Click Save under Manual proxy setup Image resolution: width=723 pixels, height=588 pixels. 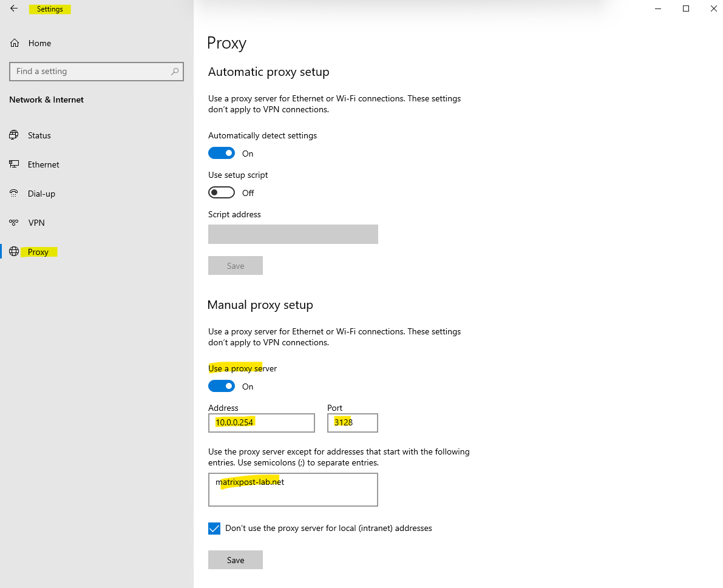coord(235,560)
